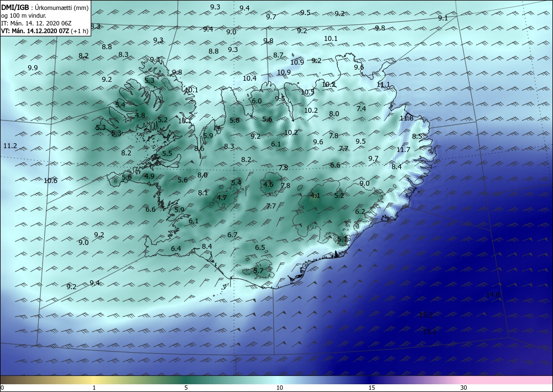Select the 5.8 value label

pyautogui.click(x=234, y=120)
